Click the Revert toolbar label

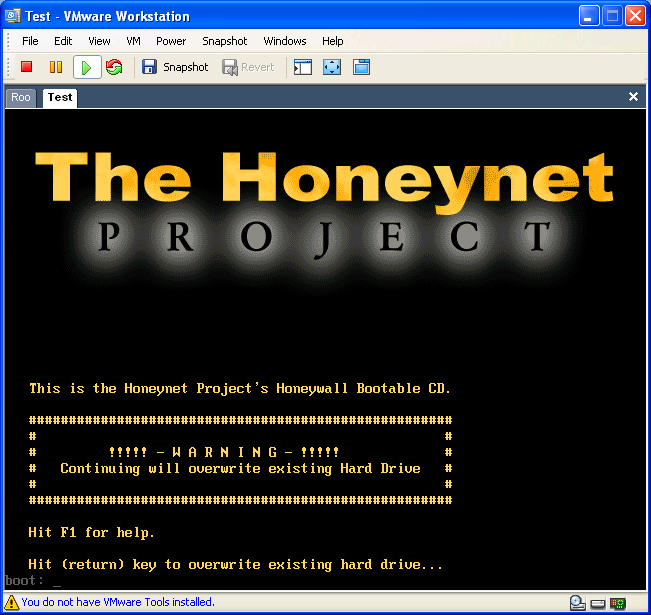point(258,67)
